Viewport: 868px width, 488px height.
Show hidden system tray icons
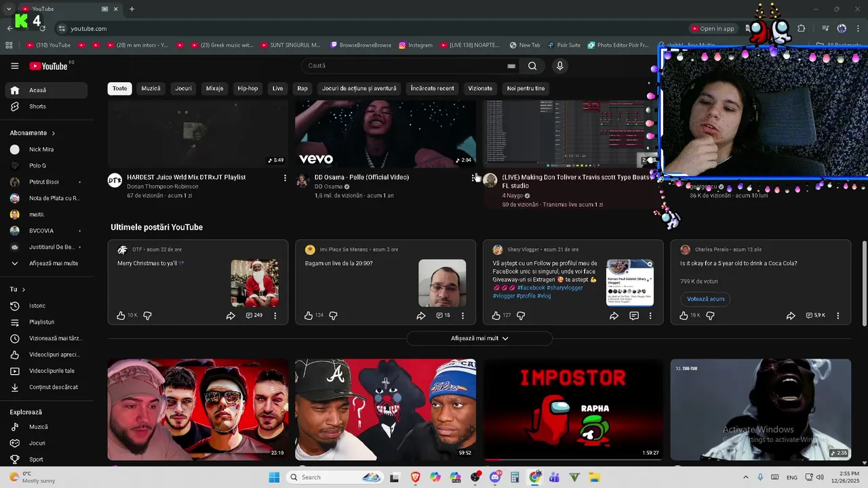[x=746, y=477]
